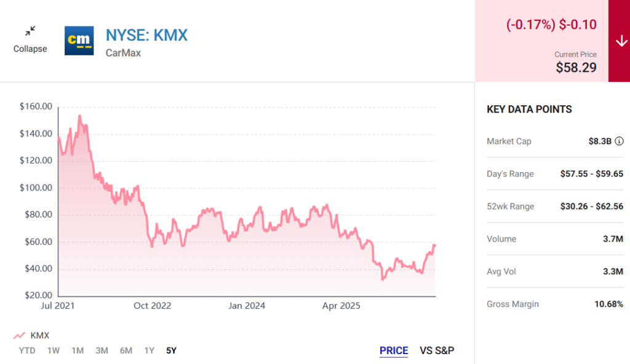Choose the 6M time range
Image resolution: width=630 pixels, height=364 pixels.
(x=126, y=350)
